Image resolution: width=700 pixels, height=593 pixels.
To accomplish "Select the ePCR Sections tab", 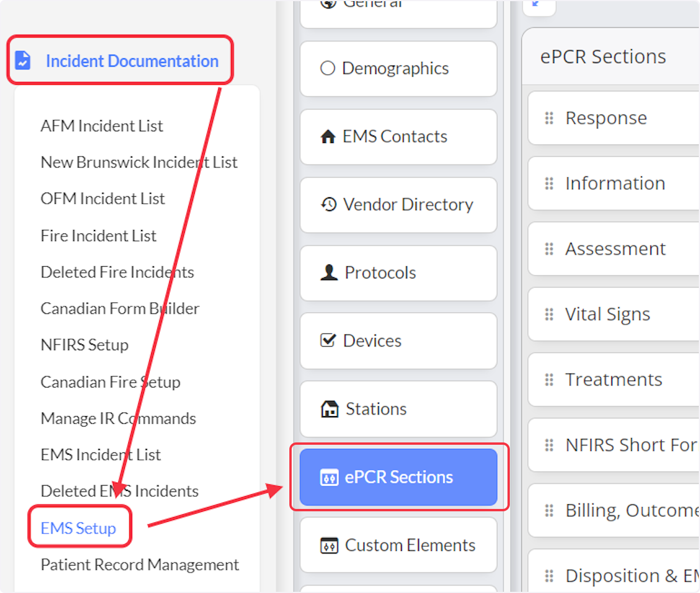I will point(398,477).
